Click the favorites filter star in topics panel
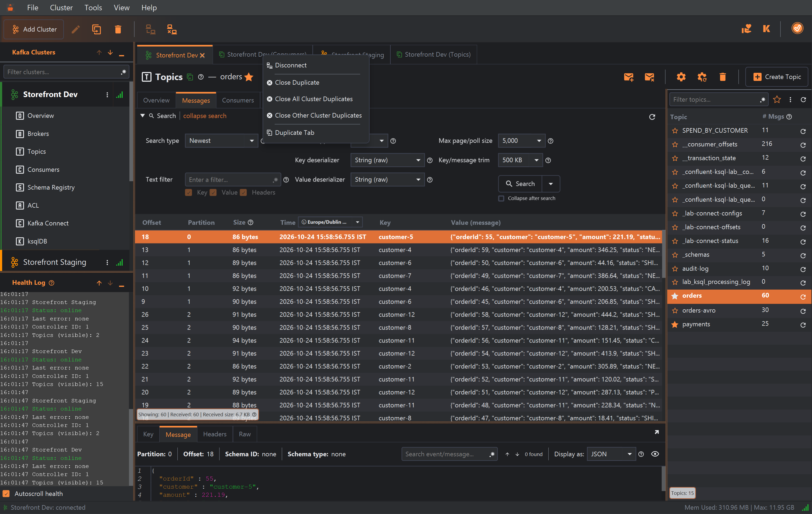Image resolution: width=812 pixels, height=514 pixels. [x=777, y=100]
